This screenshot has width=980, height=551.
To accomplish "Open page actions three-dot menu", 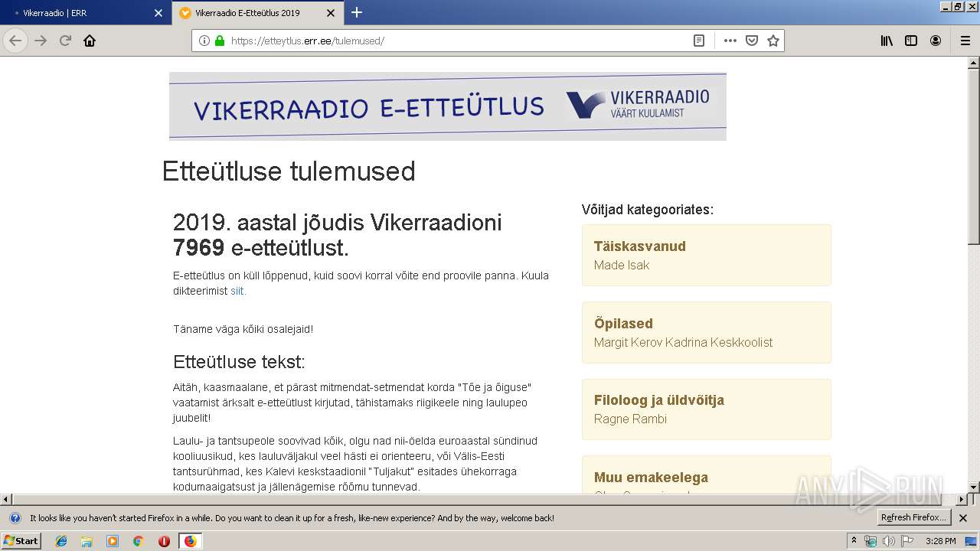I will pos(730,41).
